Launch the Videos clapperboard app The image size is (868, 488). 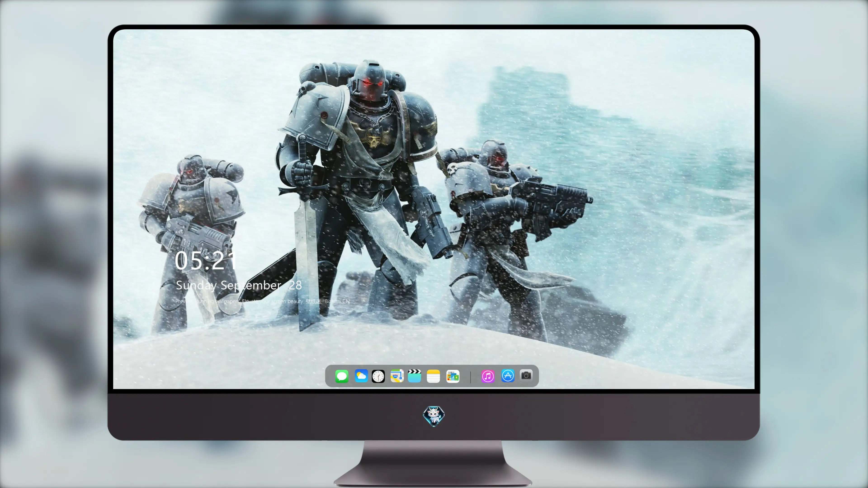pos(415,376)
